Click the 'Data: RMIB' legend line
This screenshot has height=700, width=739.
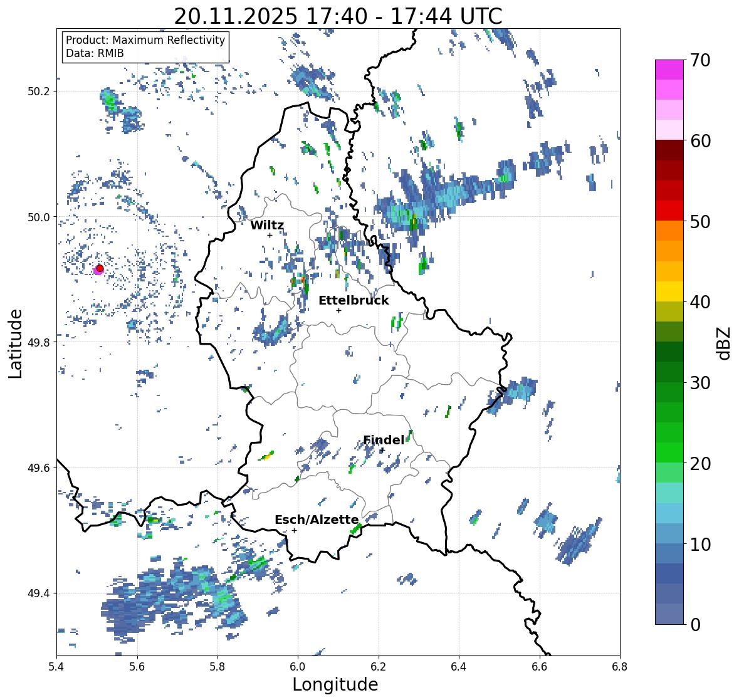tap(95, 53)
